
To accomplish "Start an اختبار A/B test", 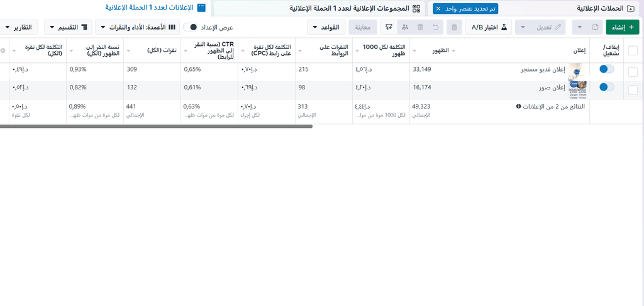I will coord(489,27).
